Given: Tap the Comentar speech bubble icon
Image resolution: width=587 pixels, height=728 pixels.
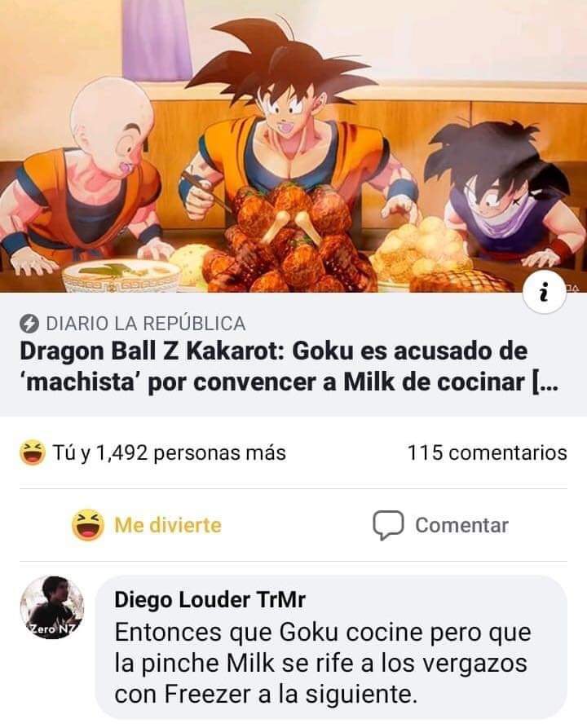Looking at the screenshot, I should pos(388,526).
